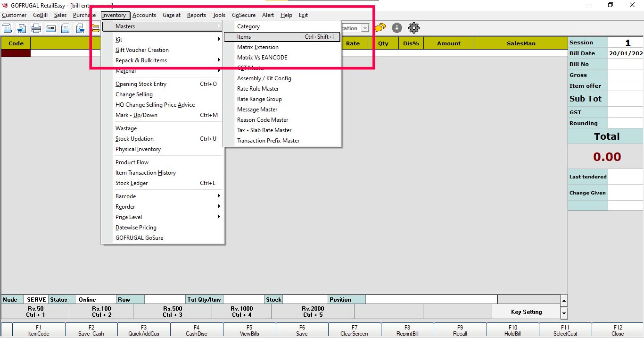644x338 pixels.
Task: Open Rate Range Group
Action: (x=282, y=99)
